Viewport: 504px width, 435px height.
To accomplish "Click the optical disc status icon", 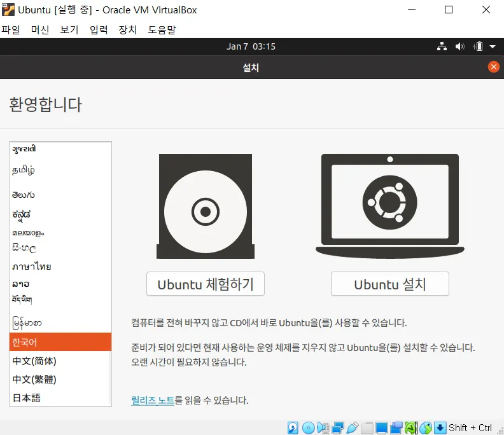I will pos(309,428).
